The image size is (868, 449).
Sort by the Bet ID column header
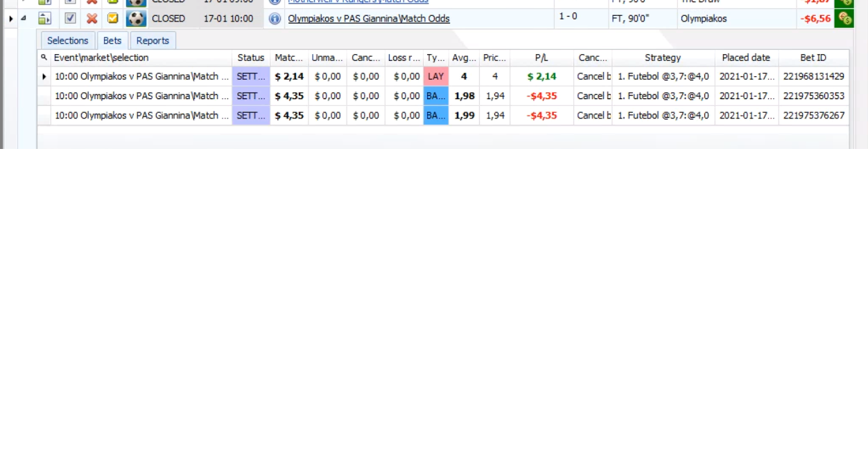(x=813, y=58)
